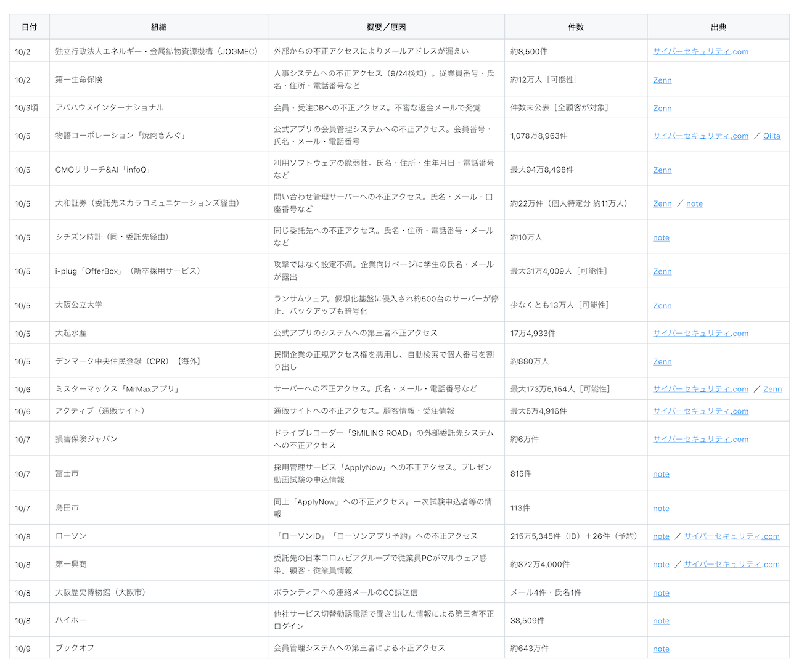The height and width of the screenshot is (672, 799).
Task: Open Qiita link in 焼肉きんぐ row
Action: pos(771,136)
